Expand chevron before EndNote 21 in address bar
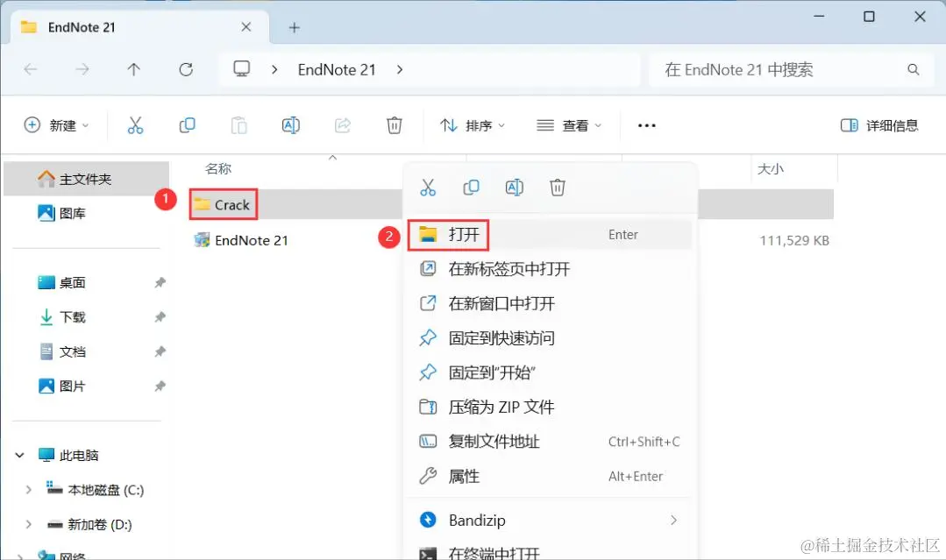This screenshot has width=946, height=560. (x=274, y=69)
